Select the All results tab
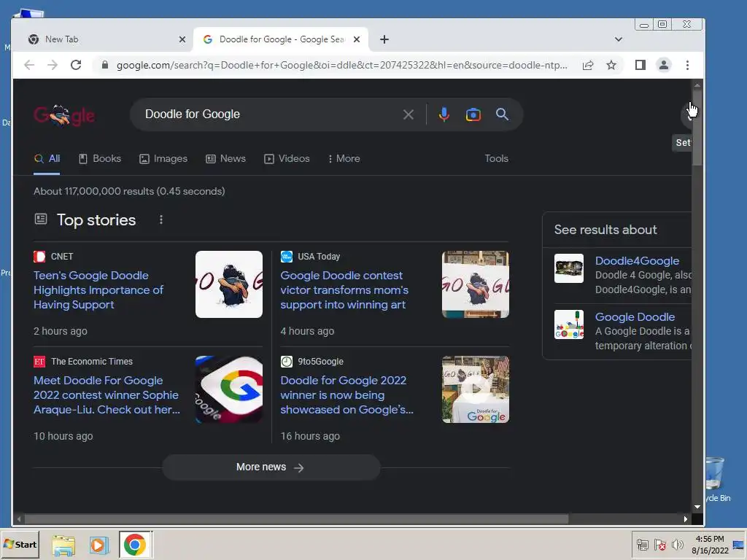747x560 pixels. [47, 158]
